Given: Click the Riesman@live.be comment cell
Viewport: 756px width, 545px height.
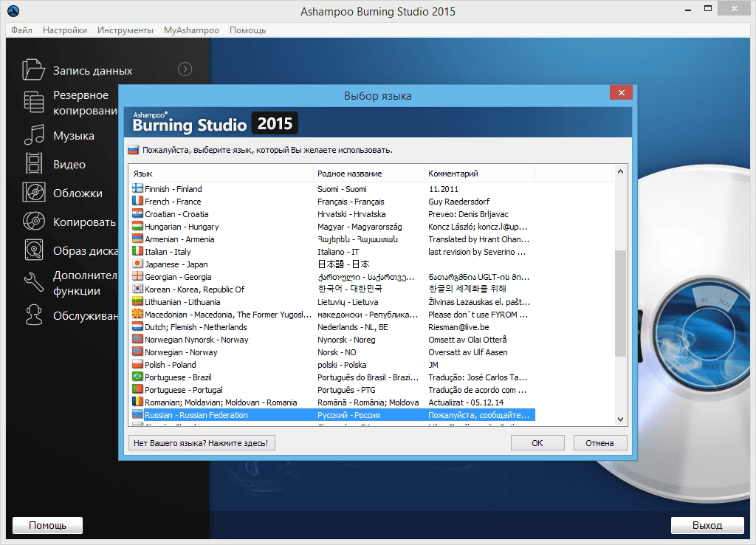Looking at the screenshot, I should (x=458, y=327).
